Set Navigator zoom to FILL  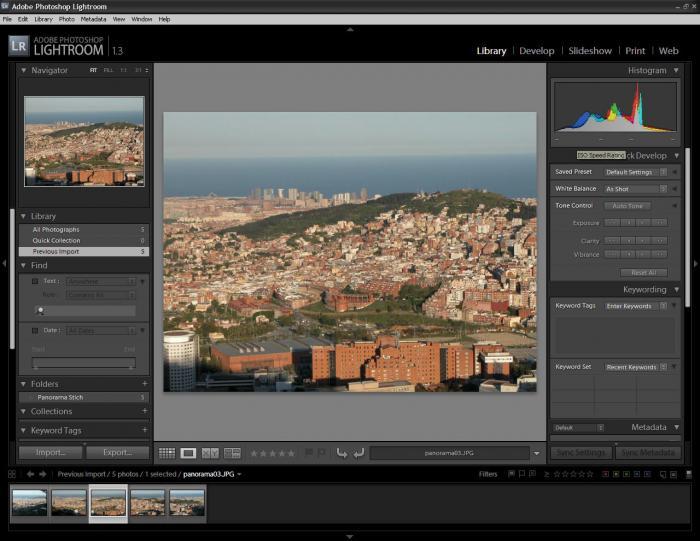108,71
